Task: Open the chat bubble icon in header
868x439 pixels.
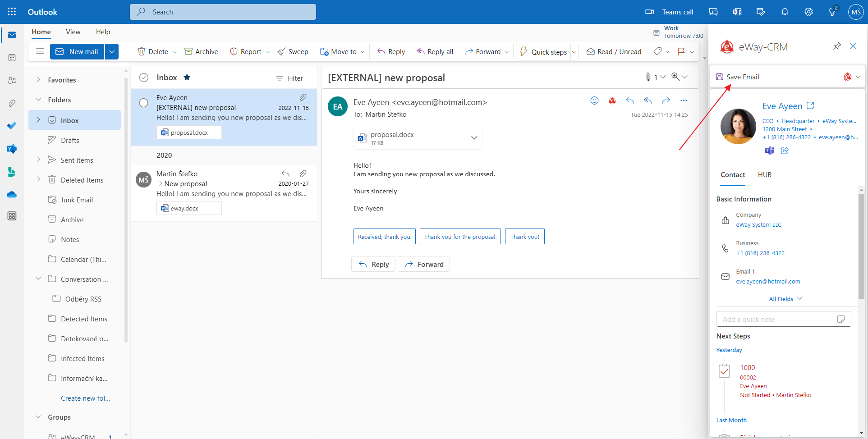Action: point(713,12)
